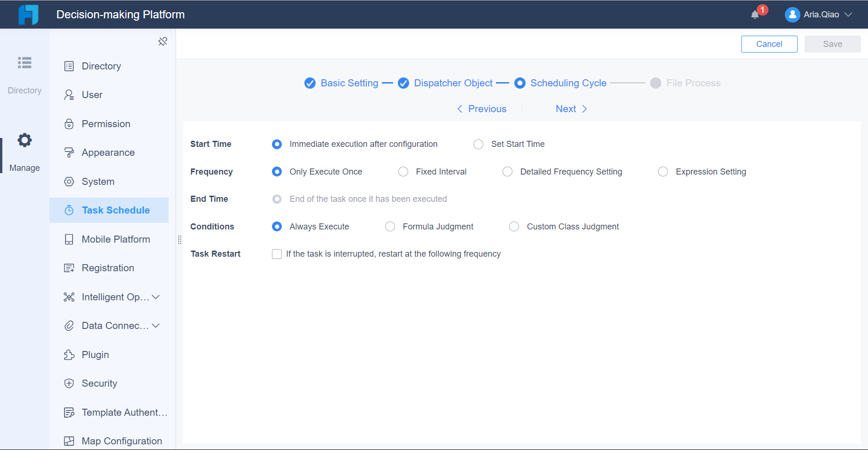Select Formula Judgment condition
This screenshot has width=868, height=450.
(390, 227)
